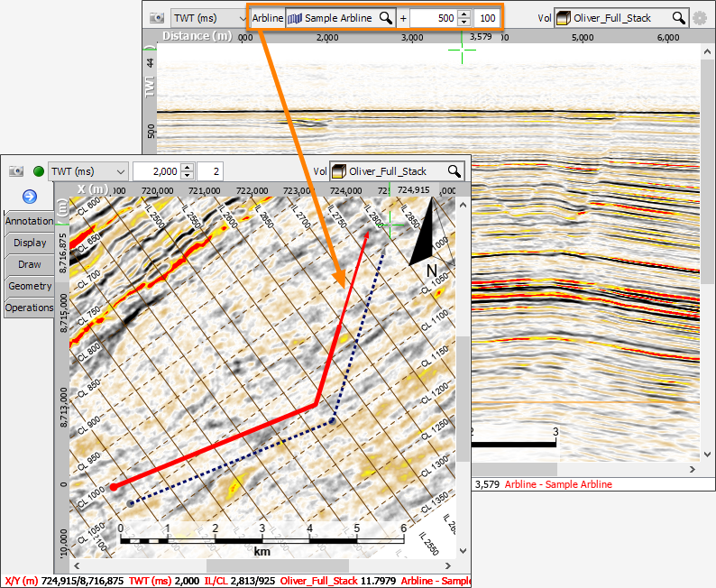The image size is (716, 588).
Task: Click down arrow of section vertical scrollbar
Action: point(707,455)
